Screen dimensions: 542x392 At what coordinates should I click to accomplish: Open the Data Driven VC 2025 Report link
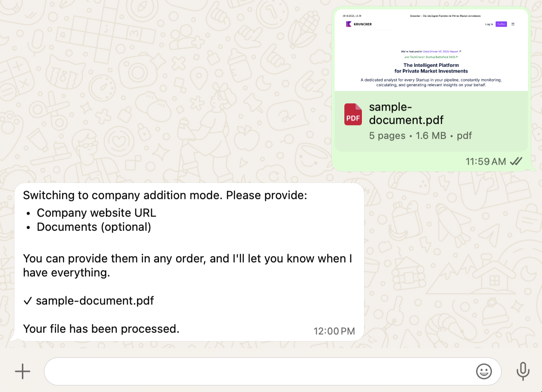tap(440, 51)
